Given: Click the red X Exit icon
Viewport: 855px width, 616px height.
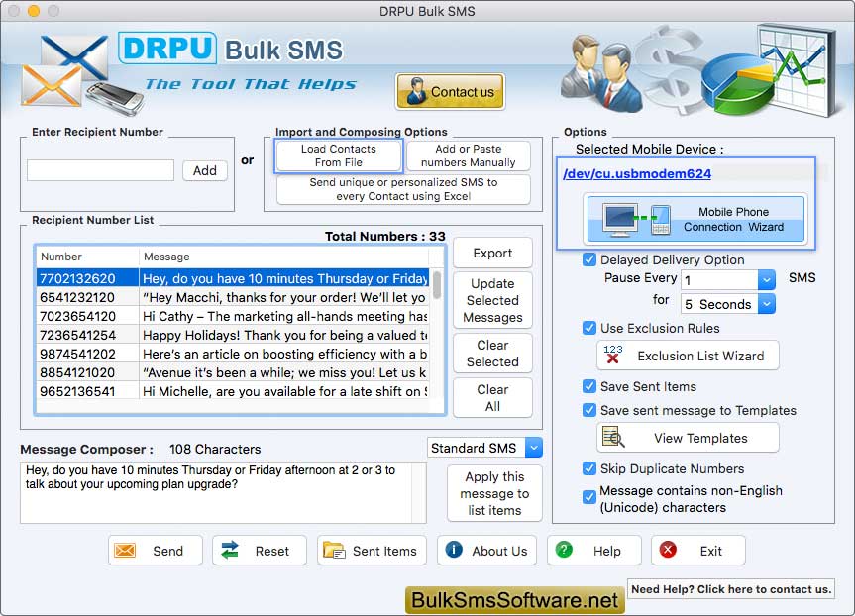Looking at the screenshot, I should click(668, 550).
